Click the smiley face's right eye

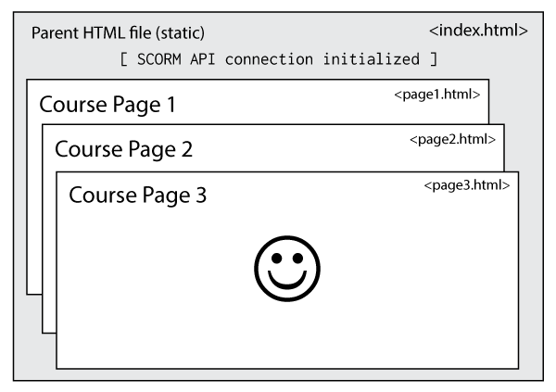[297, 259]
